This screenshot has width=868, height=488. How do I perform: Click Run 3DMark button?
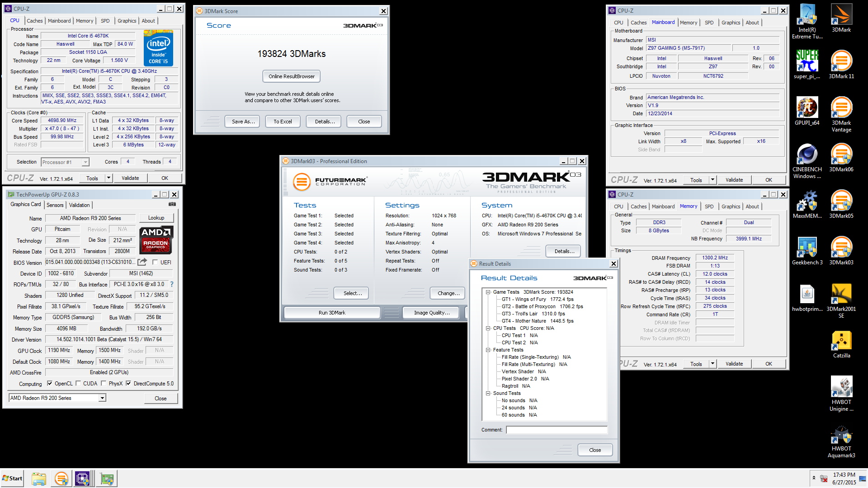(332, 313)
